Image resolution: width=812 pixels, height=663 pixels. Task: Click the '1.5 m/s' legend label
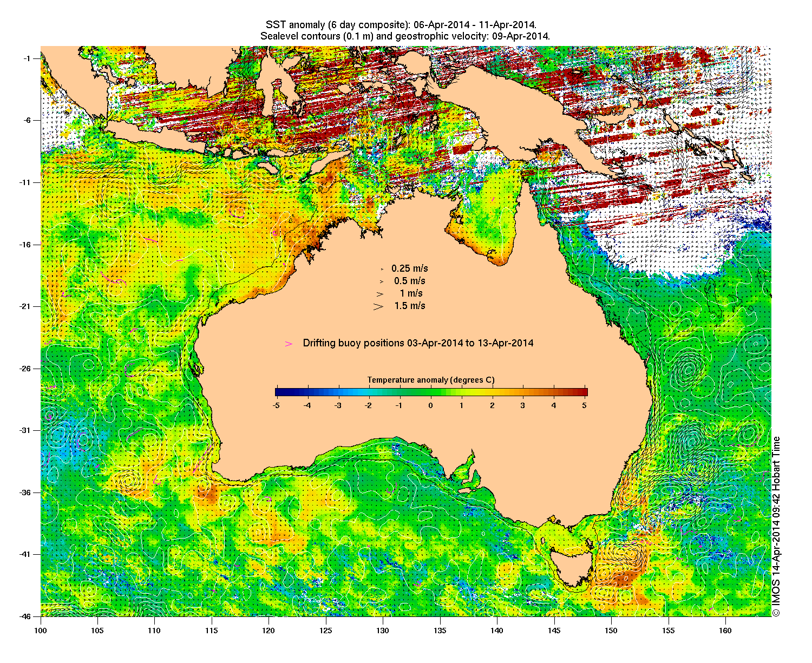coord(410,306)
